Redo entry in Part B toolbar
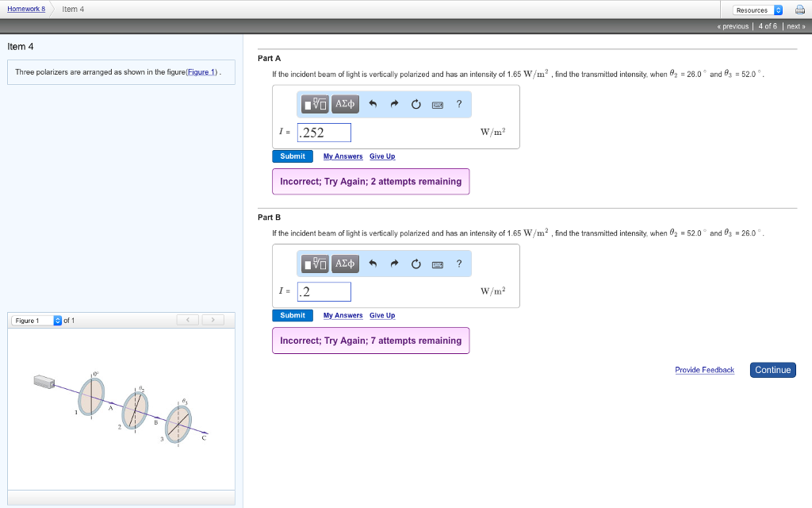Viewport: 812px width, 508px height. pyautogui.click(x=395, y=264)
